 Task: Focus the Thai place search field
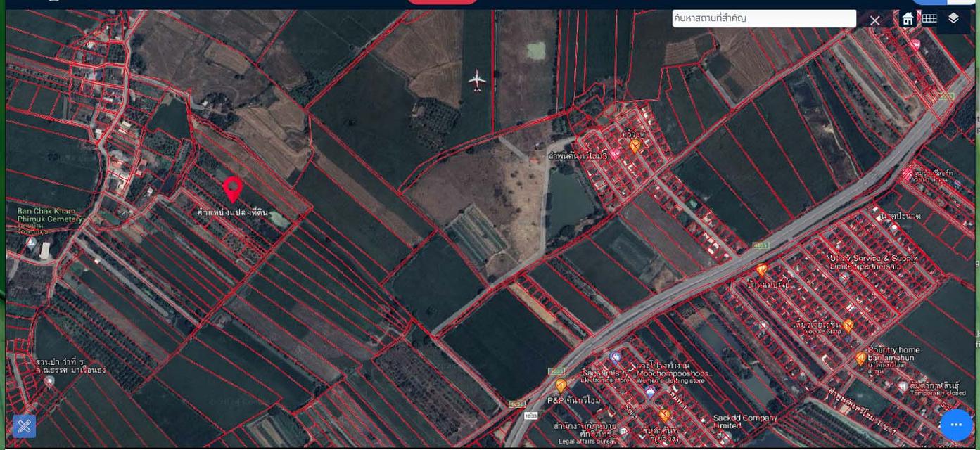764,18
